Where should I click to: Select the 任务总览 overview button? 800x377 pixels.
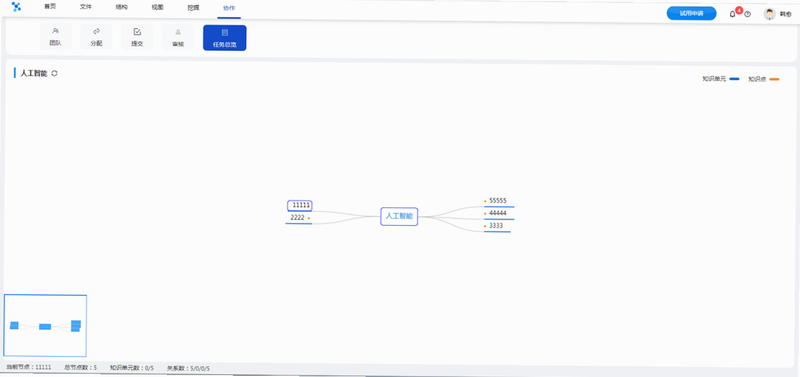(224, 38)
